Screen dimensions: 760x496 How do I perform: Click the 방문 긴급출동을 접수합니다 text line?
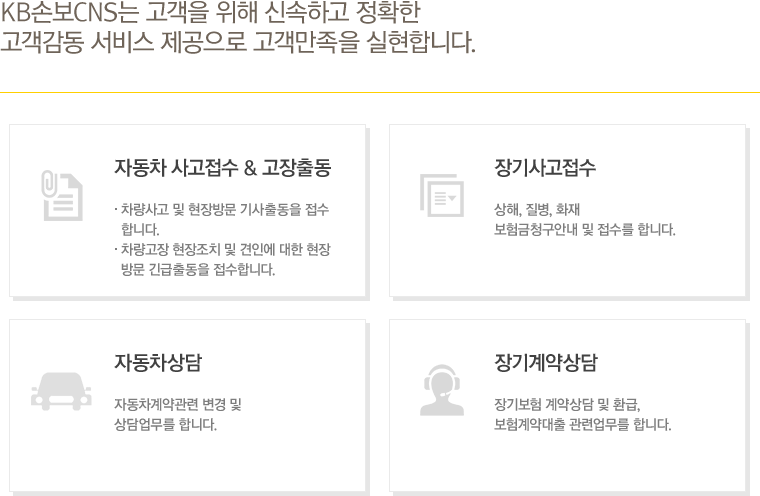(x=197, y=269)
